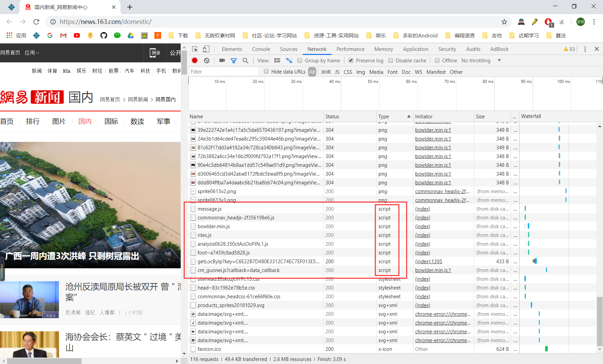Screen dimensions: 603x364
Task: Open initiator link (index):1395
Action: tap(428, 262)
